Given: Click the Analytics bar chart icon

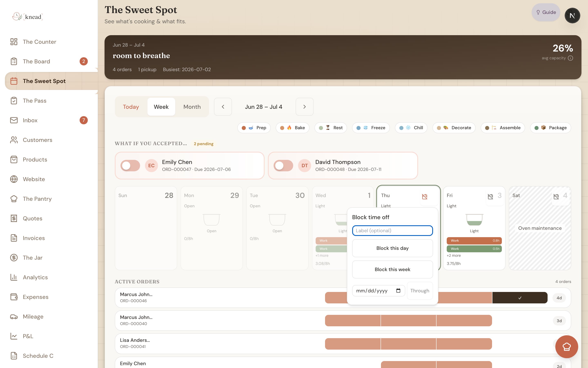Looking at the screenshot, I should tap(14, 277).
